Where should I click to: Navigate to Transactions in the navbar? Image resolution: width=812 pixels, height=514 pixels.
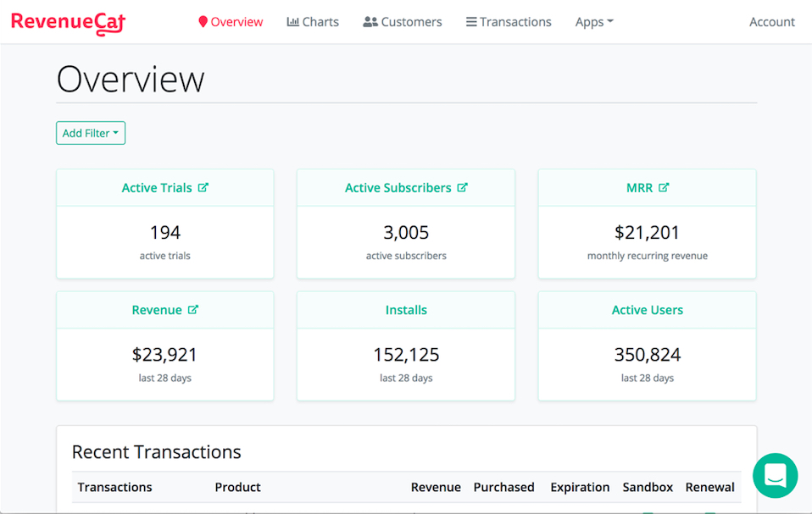509,22
